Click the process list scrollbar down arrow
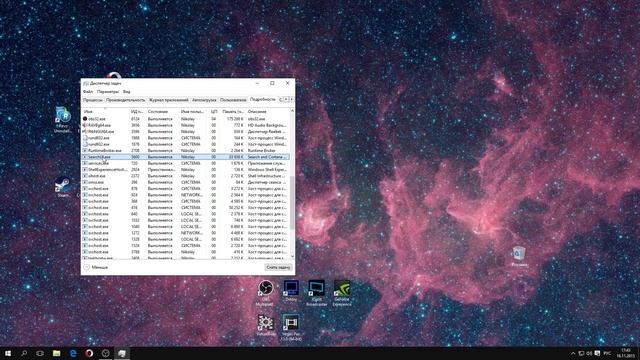Viewport: 640px width, 360px height. coord(292,256)
